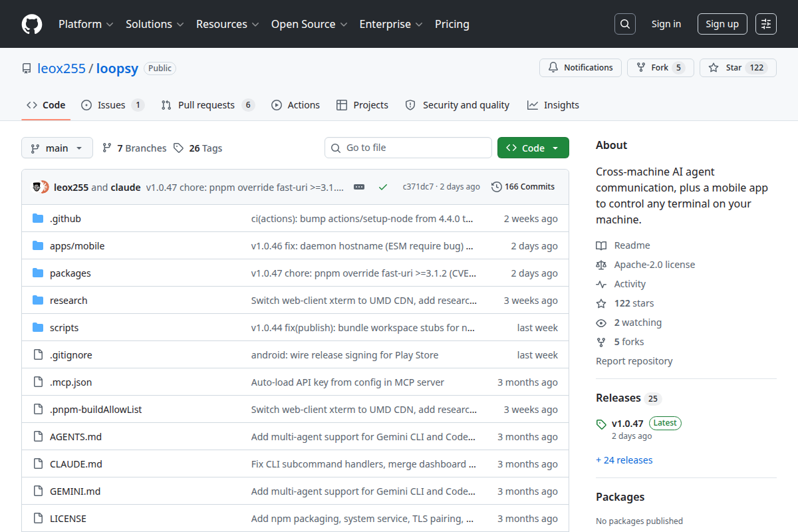The image size is (798, 532).
Task: Open the CLAUDE.md file
Action: pos(76,464)
